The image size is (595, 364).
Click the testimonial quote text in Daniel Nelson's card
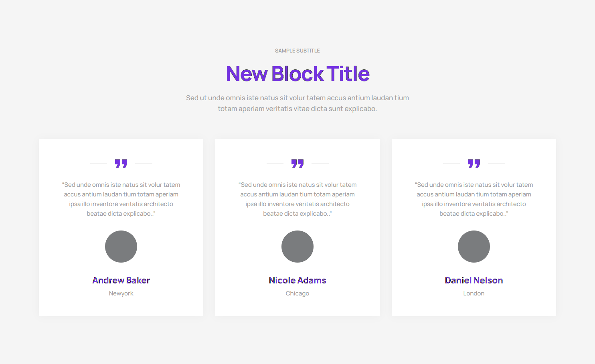click(x=474, y=199)
